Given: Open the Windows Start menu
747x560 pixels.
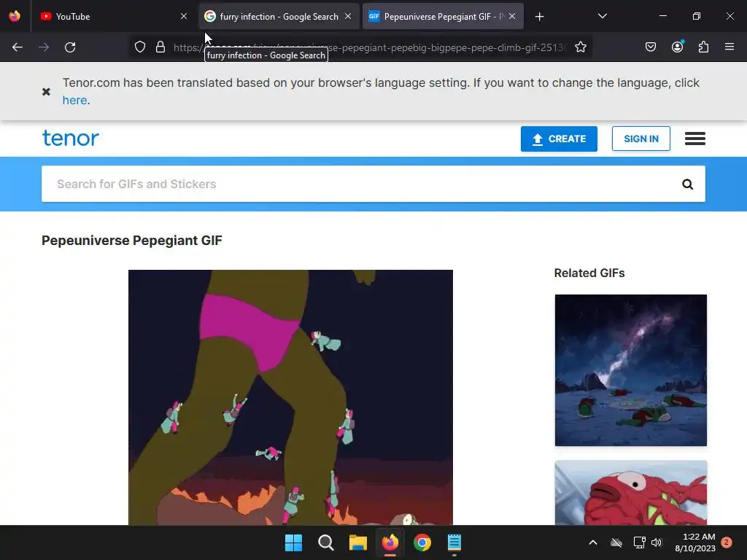Looking at the screenshot, I should pos(293,542).
